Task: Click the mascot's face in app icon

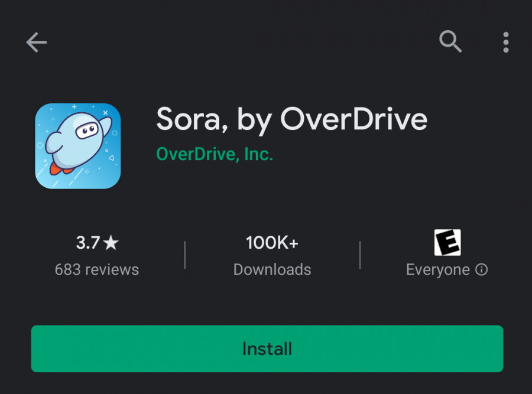Action: (x=86, y=130)
